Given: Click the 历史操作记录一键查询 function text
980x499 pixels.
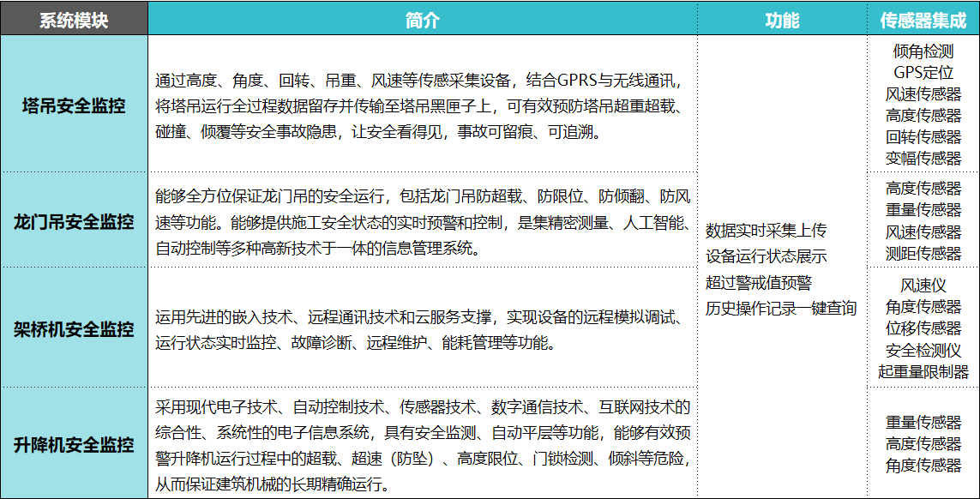Looking at the screenshot, I should (x=781, y=308).
